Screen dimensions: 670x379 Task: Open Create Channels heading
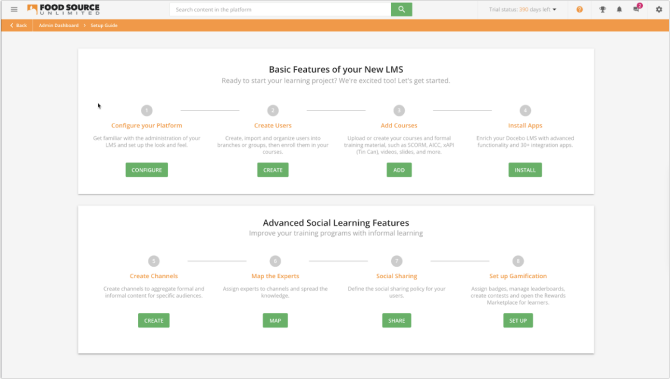point(154,276)
